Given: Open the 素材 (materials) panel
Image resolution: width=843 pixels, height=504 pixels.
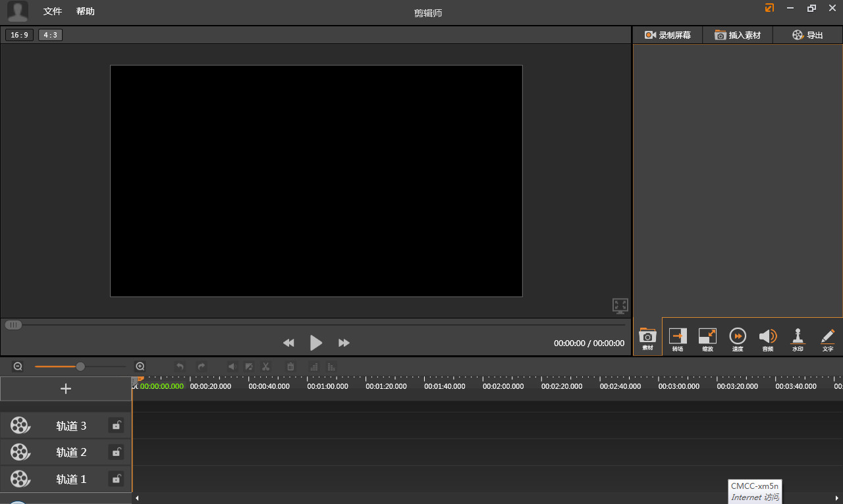Looking at the screenshot, I should pyautogui.click(x=647, y=339).
